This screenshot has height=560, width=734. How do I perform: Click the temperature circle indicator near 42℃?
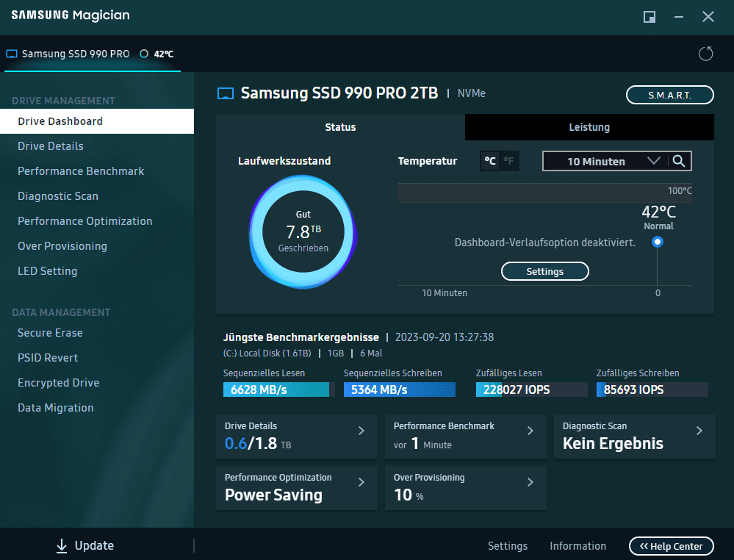[x=144, y=54]
